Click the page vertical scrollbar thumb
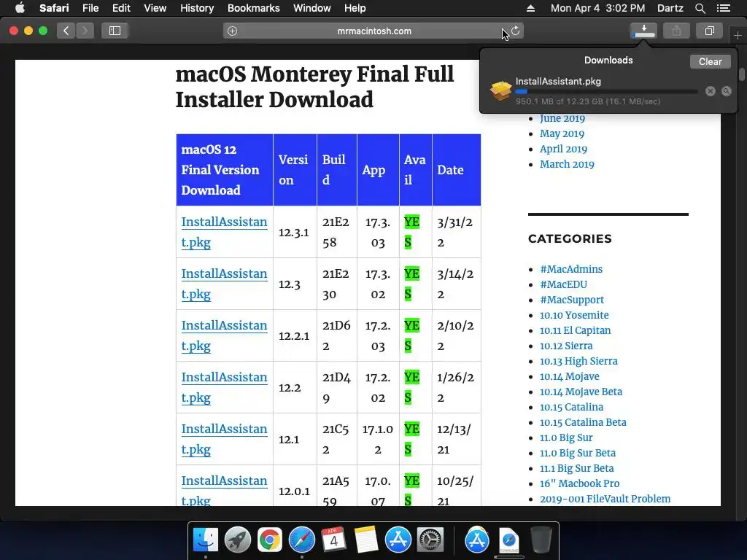The height and width of the screenshot is (560, 747). (x=742, y=74)
